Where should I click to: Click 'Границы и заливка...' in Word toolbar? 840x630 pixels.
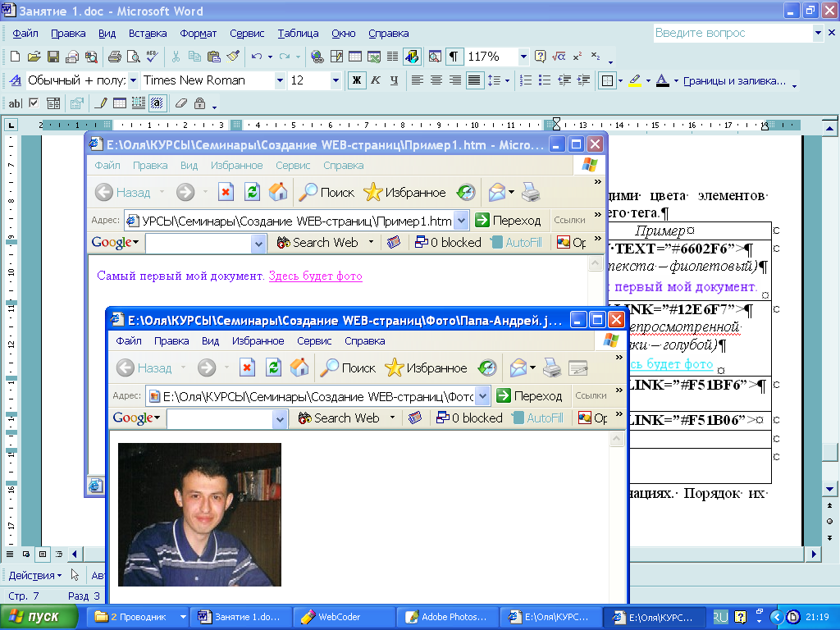click(734, 81)
